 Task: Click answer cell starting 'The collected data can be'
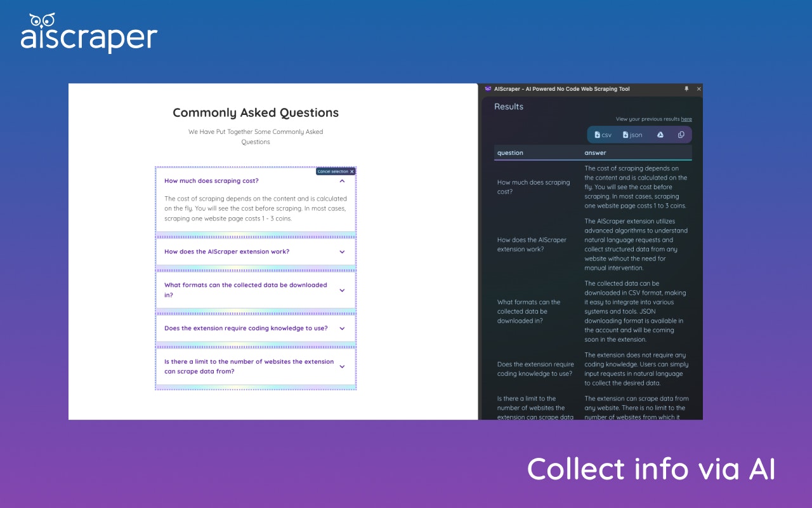(636, 311)
